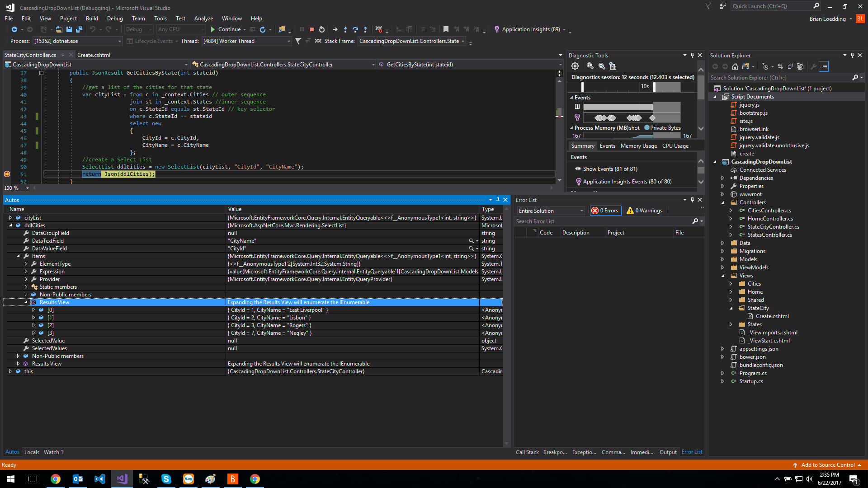Expand the cityList variable in Autos
The height and width of the screenshot is (488, 868).
[x=10, y=218]
